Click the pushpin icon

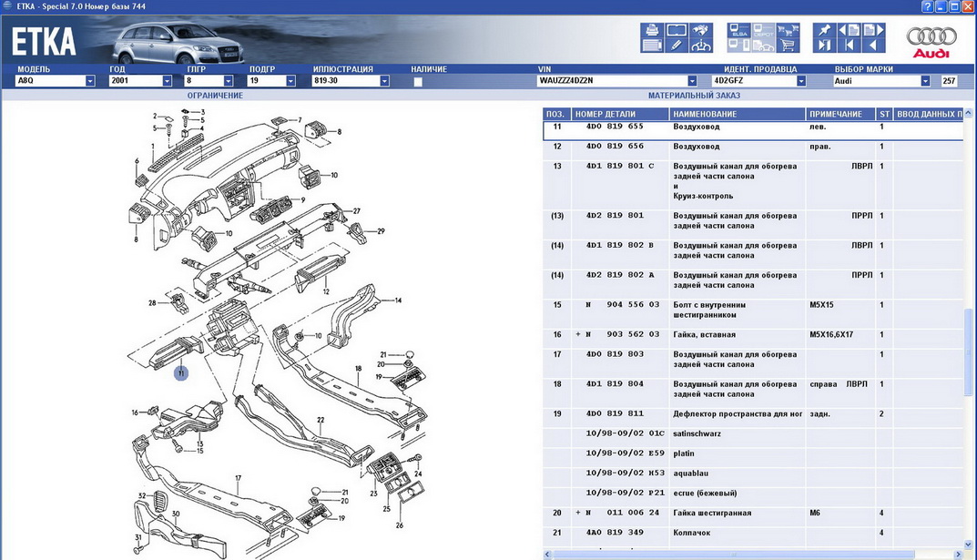(824, 31)
